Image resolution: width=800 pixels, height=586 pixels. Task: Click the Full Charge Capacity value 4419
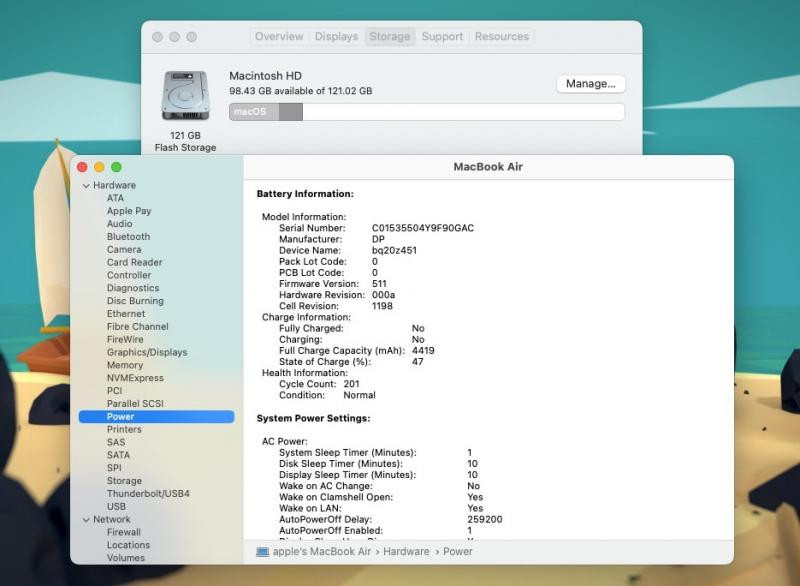tap(423, 351)
